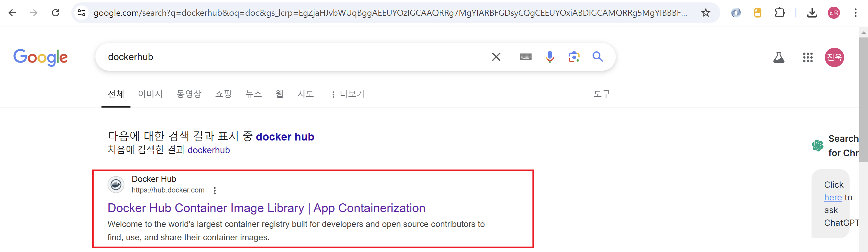The width and height of the screenshot is (868, 252).
Task: Submit search with the magnifier icon
Action: click(x=598, y=57)
